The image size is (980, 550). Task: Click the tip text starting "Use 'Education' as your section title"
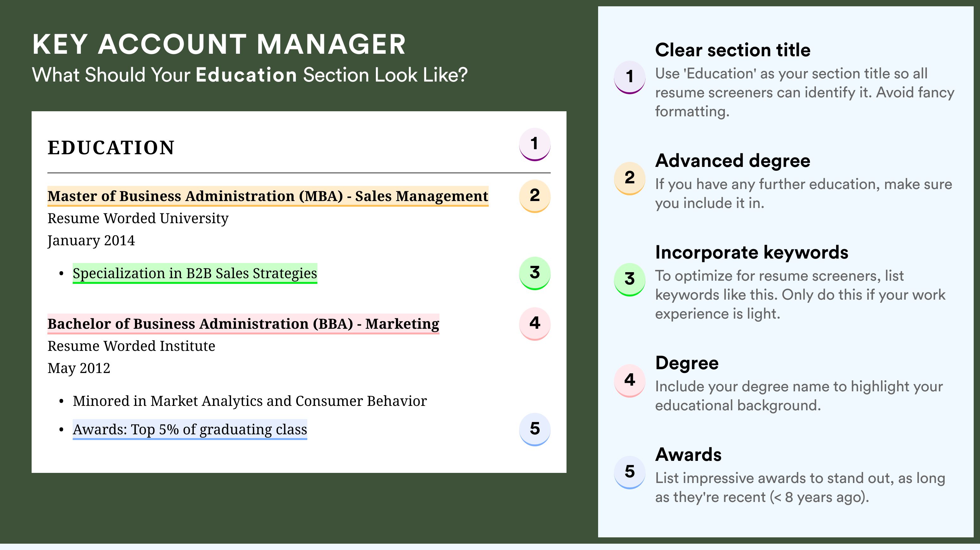805,92
